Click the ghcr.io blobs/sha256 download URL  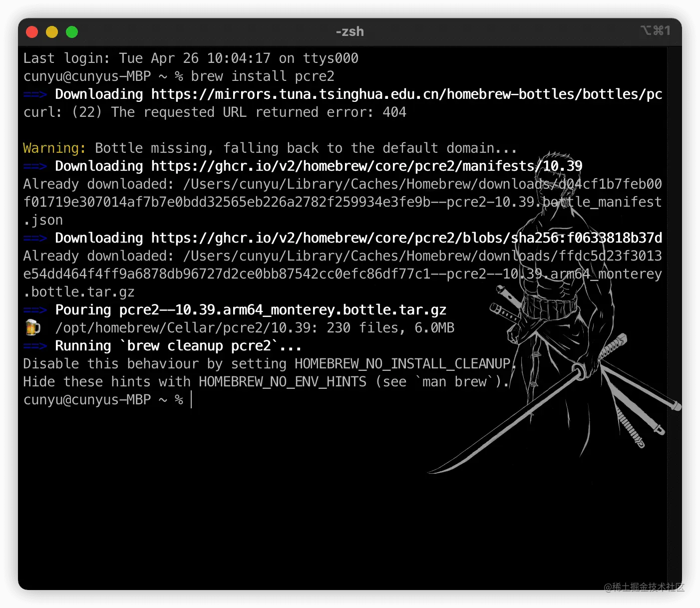point(406,238)
